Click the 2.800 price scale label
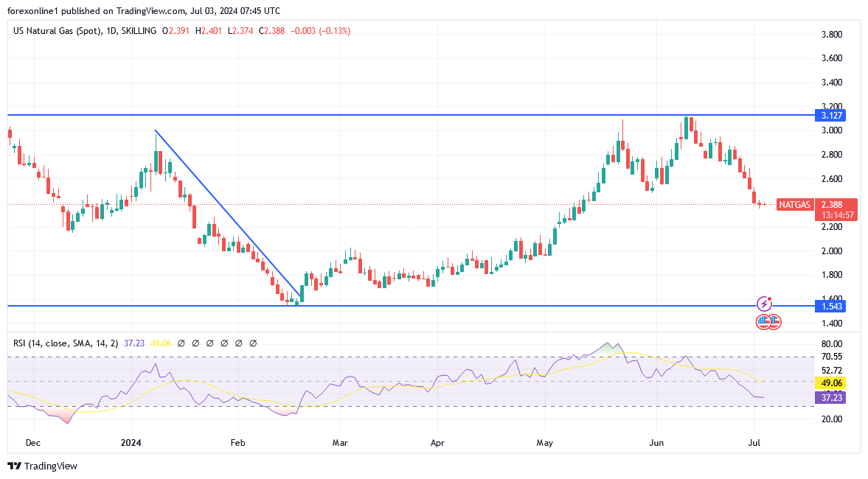 coord(832,154)
